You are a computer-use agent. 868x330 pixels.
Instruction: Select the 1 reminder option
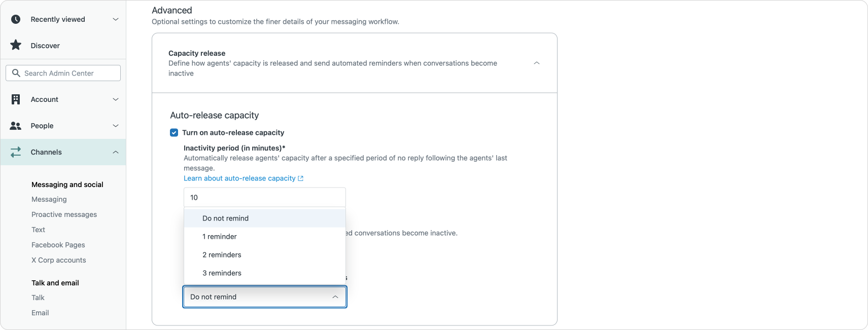pyautogui.click(x=220, y=237)
